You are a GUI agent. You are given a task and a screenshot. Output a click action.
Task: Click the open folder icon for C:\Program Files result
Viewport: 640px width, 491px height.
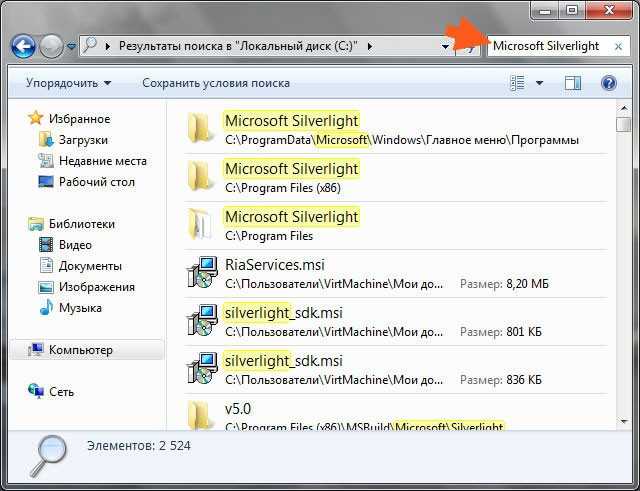coord(201,225)
